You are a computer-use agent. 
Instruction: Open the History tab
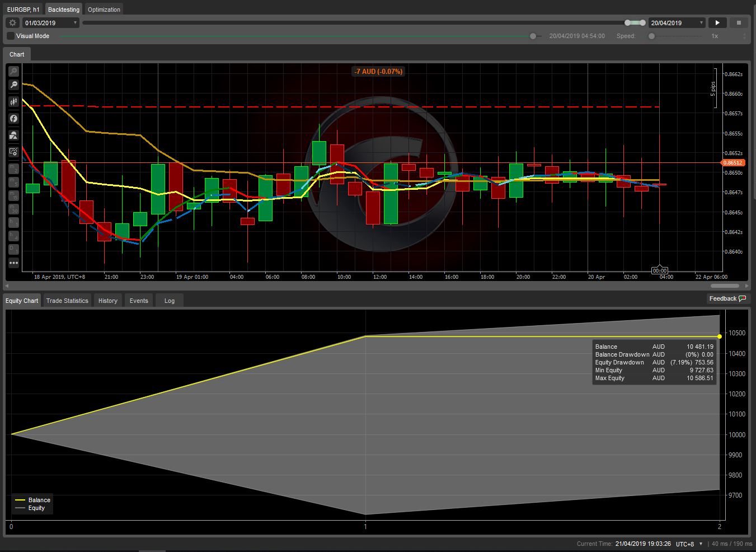click(108, 301)
